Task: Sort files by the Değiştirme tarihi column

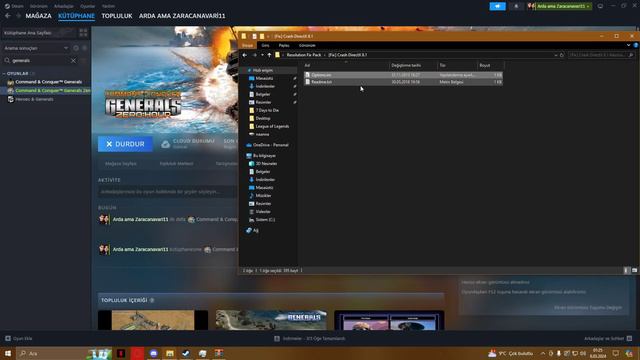Action: [x=413, y=65]
